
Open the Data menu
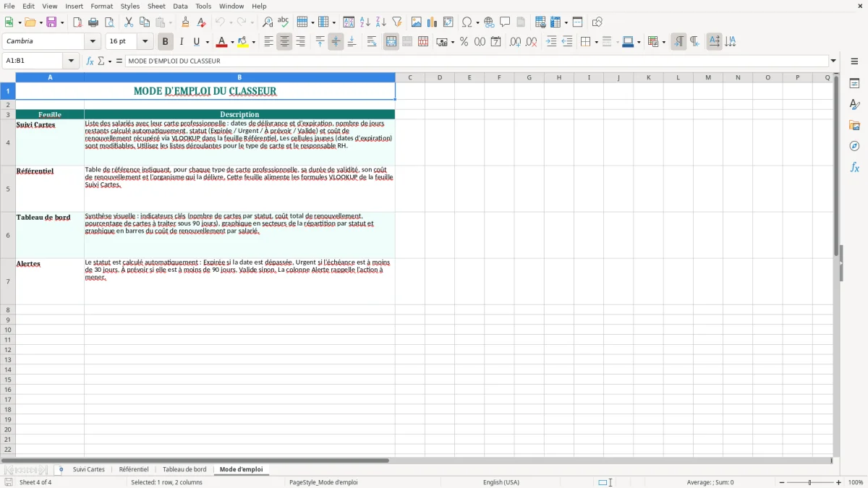(180, 6)
